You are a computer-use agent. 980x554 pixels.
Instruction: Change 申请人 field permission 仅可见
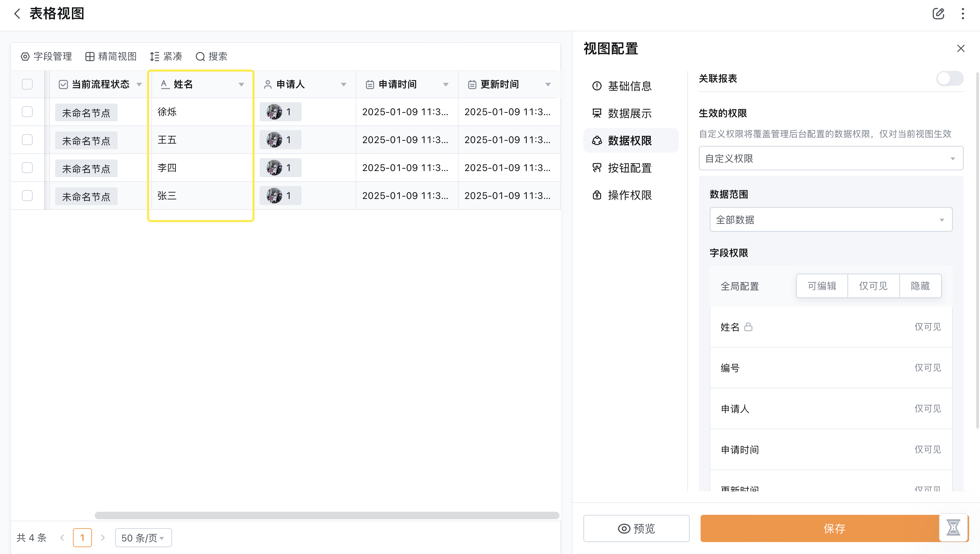coord(928,409)
